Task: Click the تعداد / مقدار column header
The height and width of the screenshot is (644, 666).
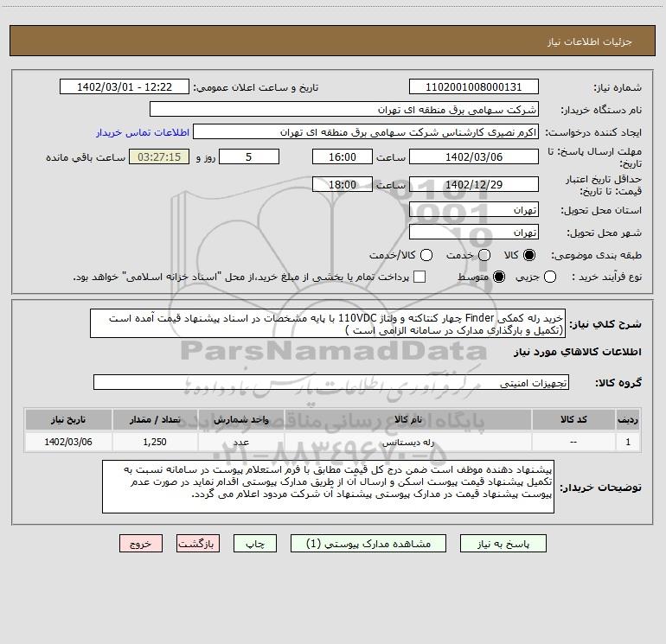Action: 155,419
